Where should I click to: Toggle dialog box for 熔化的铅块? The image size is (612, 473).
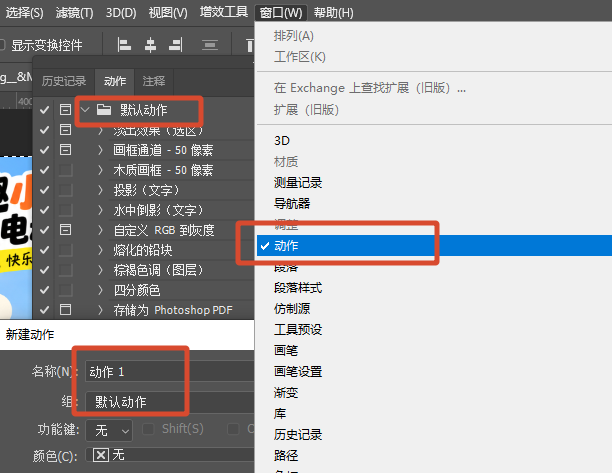pos(65,250)
